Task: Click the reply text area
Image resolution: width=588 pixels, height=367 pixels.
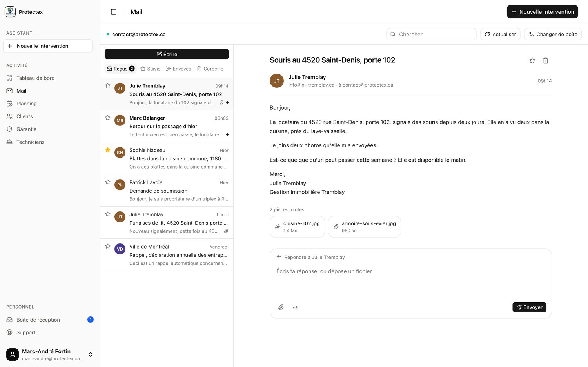Action: 410,280
